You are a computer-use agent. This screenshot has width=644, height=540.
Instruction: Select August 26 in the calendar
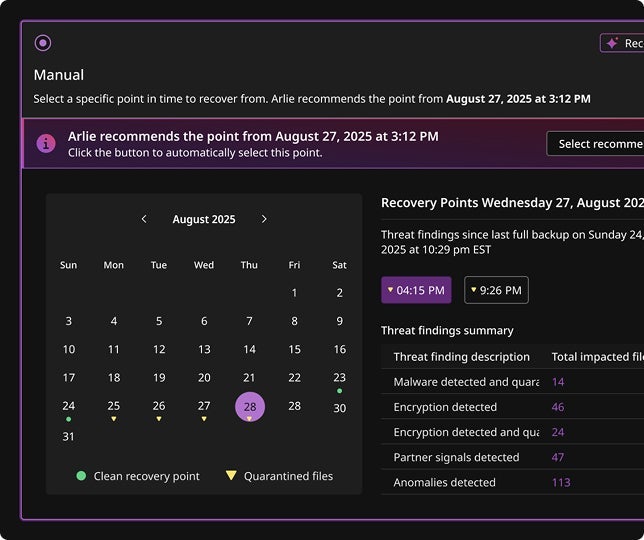point(159,406)
